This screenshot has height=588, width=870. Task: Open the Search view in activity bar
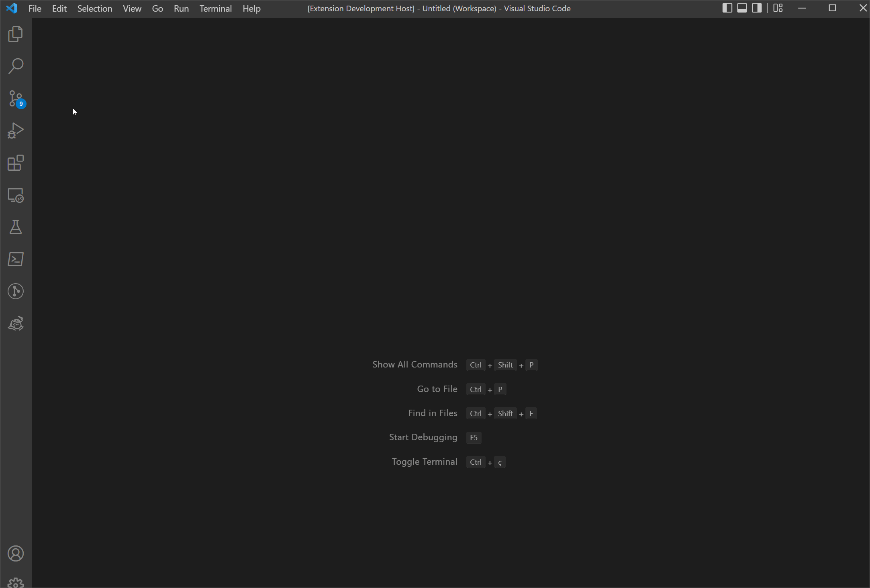[x=16, y=66]
